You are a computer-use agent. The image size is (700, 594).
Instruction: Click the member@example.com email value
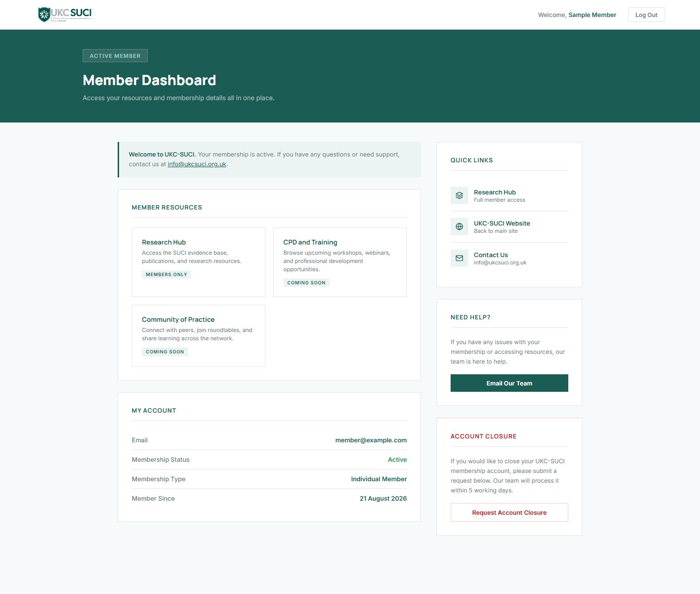click(x=371, y=440)
